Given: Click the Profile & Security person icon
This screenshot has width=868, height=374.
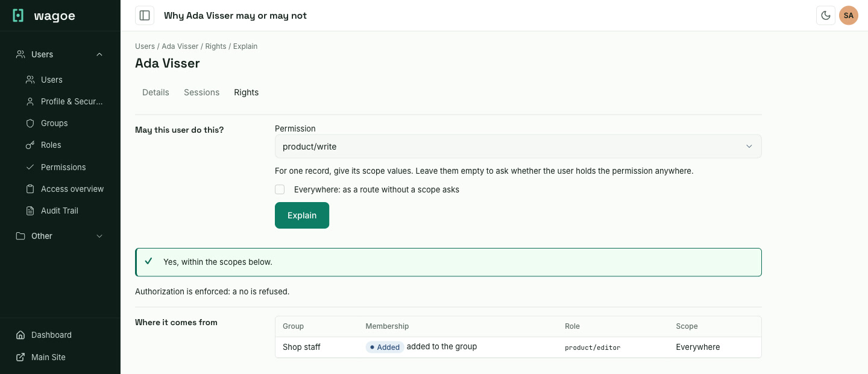Looking at the screenshot, I should click(30, 101).
